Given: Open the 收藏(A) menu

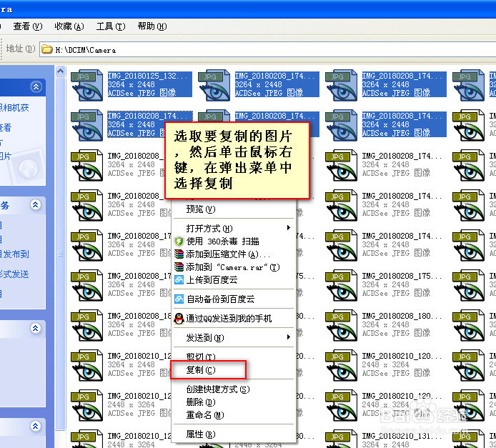Looking at the screenshot, I should pyautogui.click(x=69, y=26).
